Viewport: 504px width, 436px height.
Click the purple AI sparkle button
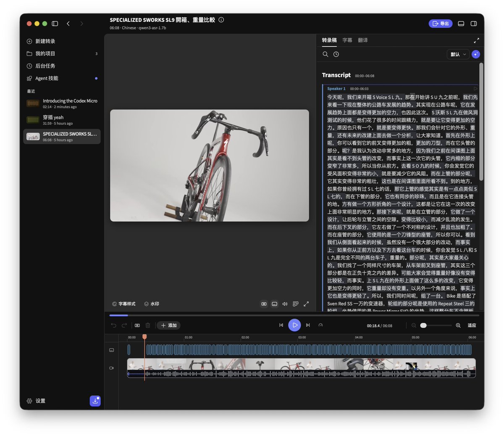click(475, 54)
